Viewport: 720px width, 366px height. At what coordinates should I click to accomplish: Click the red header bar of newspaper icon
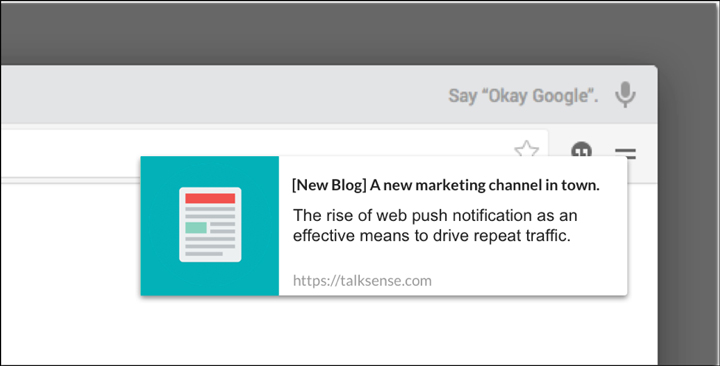point(210,198)
